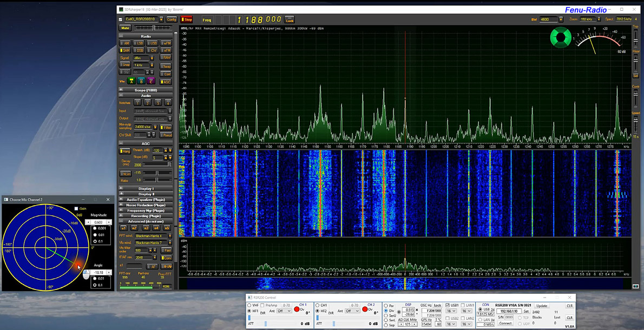Tick the LAN1 checkbox in RSR200 Control
This screenshot has height=330, width=644.
coord(463,305)
